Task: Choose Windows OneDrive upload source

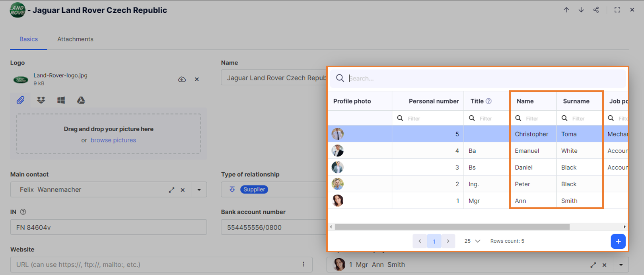Action: tap(61, 100)
